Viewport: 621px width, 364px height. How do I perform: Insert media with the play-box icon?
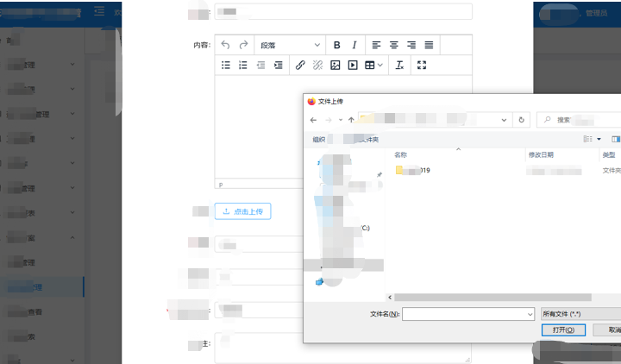tap(353, 65)
